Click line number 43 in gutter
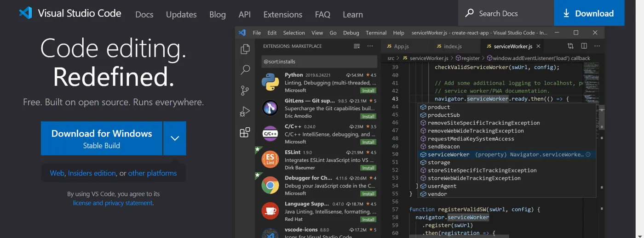 click(394, 99)
